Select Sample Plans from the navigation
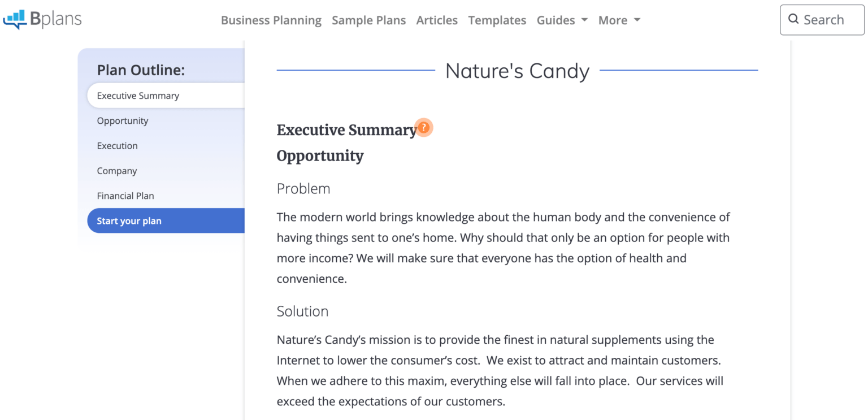 [368, 20]
